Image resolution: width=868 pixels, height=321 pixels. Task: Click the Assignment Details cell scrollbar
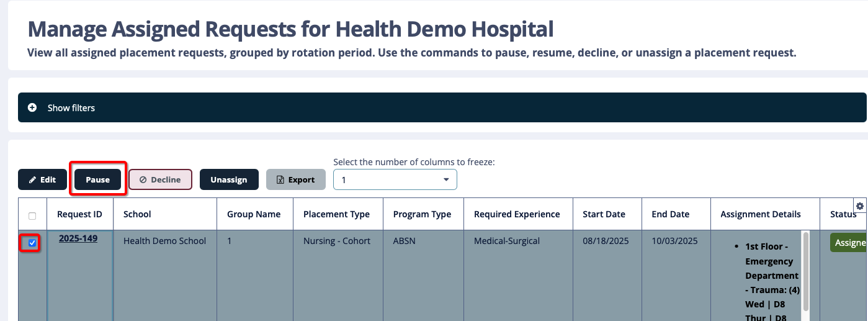click(x=806, y=271)
